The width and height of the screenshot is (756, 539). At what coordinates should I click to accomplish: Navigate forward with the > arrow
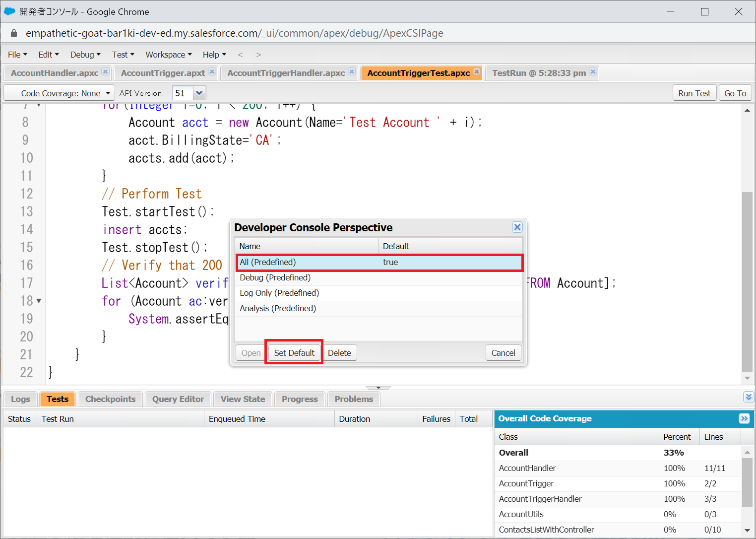click(x=258, y=55)
